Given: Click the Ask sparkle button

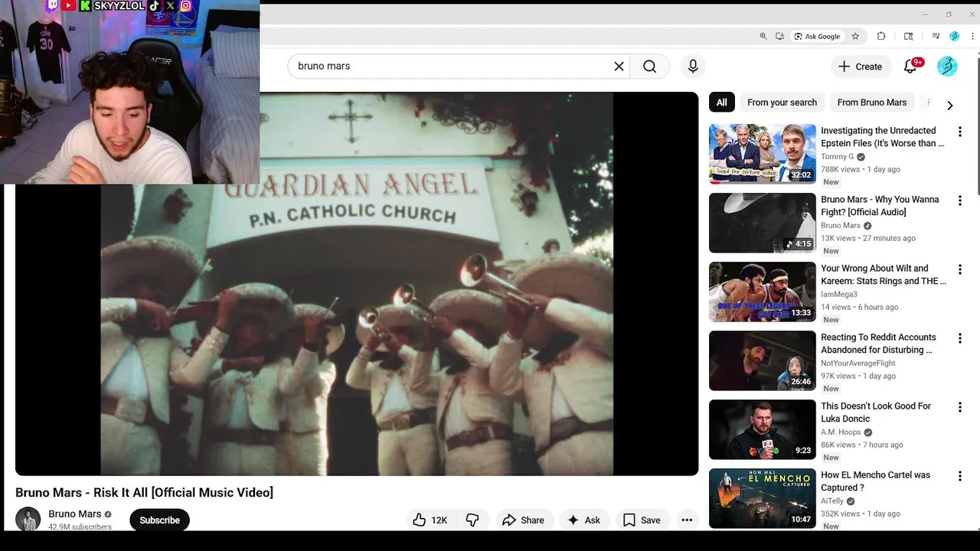Looking at the screenshot, I should (583, 520).
